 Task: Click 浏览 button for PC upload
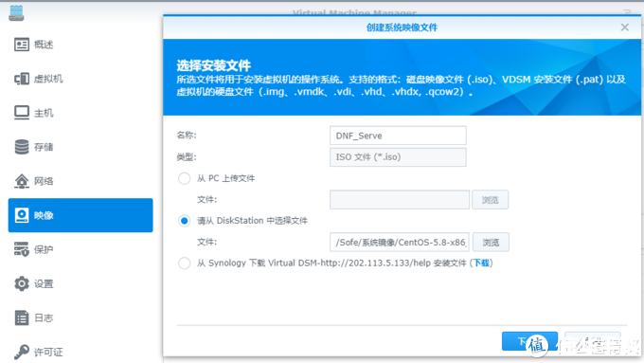[490, 200]
